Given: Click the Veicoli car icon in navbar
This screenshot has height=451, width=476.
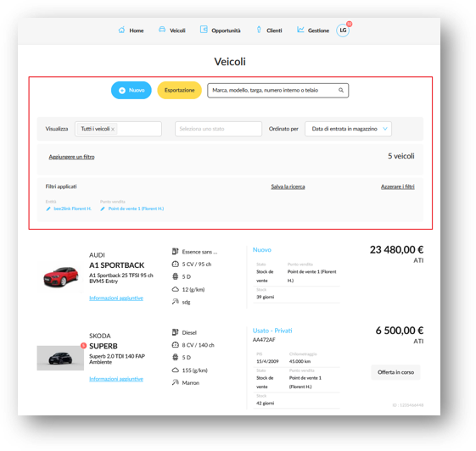Looking at the screenshot, I should click(162, 30).
